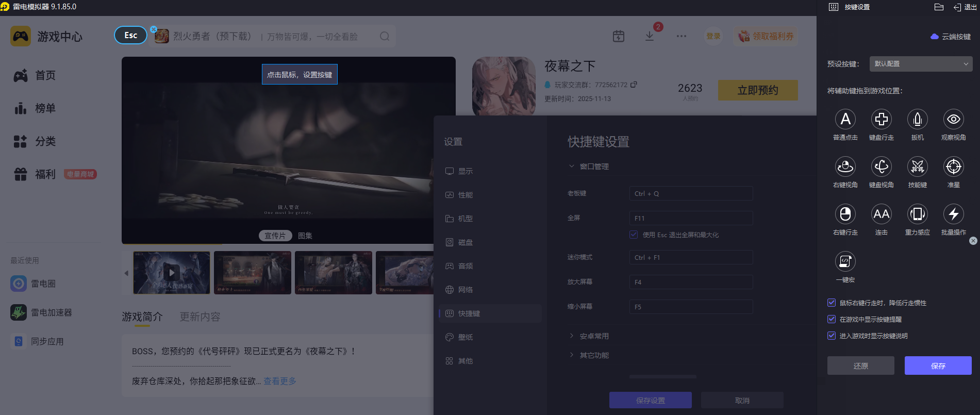Open the 预设按键 默认配置 dropdown
This screenshot has height=415, width=980.
tap(921, 64)
